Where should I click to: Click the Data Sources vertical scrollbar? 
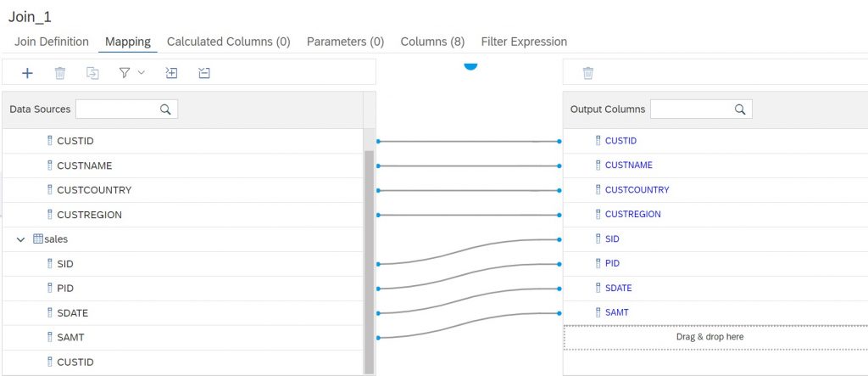coord(368,261)
